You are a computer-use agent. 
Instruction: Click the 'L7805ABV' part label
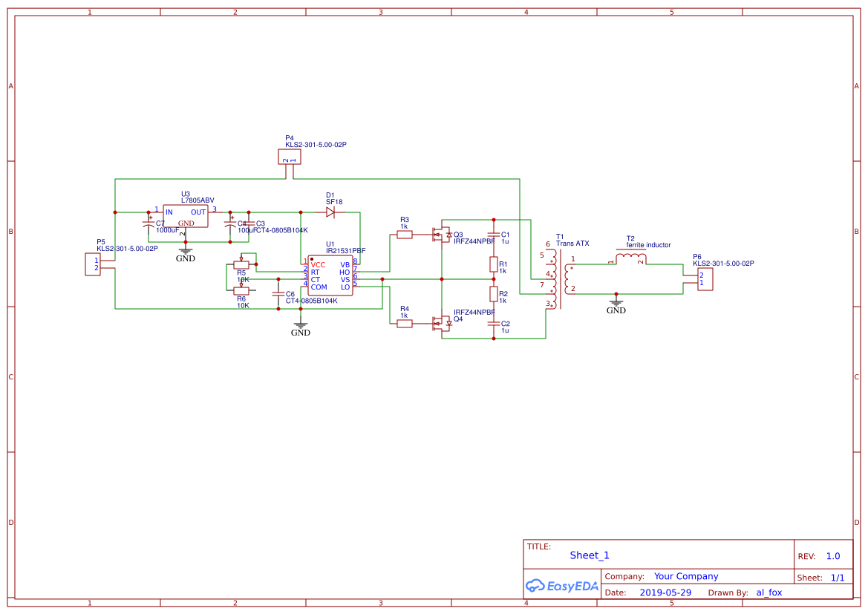pyautogui.click(x=198, y=200)
